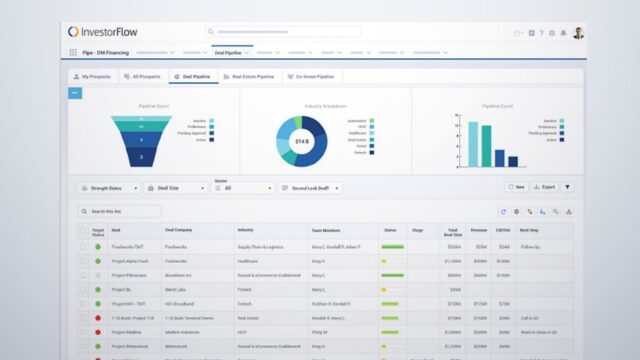Open the Deal Size filter dropdown
Image resolution: width=640 pixels, height=360 pixels.
[176, 188]
